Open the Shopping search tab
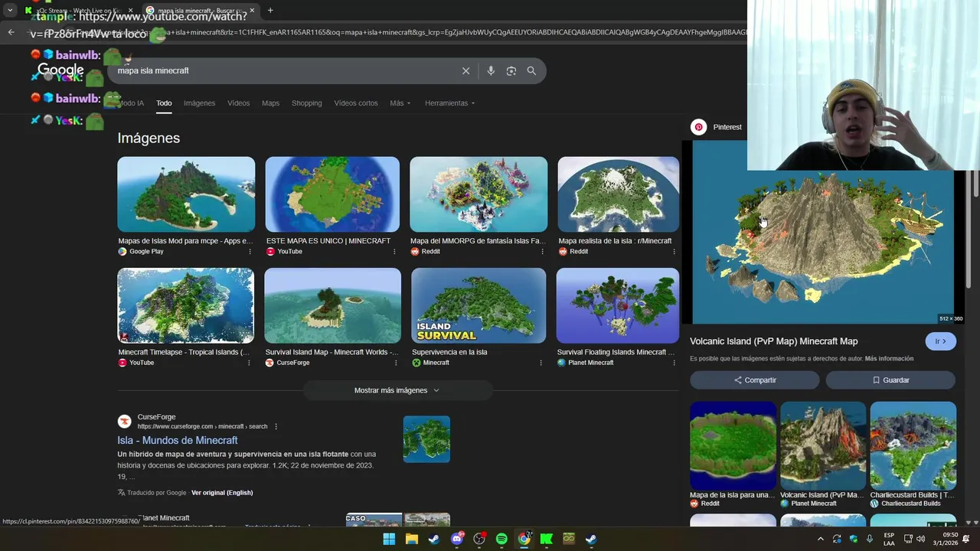The width and height of the screenshot is (980, 551). (x=306, y=103)
